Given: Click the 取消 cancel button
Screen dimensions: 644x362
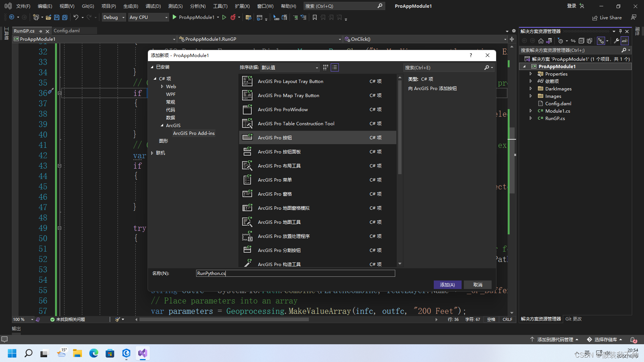Looking at the screenshot, I should 478,285.
